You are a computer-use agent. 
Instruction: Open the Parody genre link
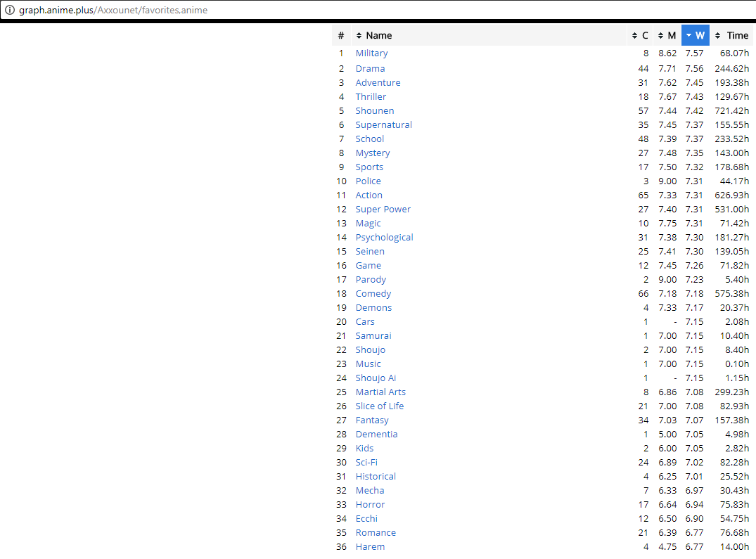[371, 280]
